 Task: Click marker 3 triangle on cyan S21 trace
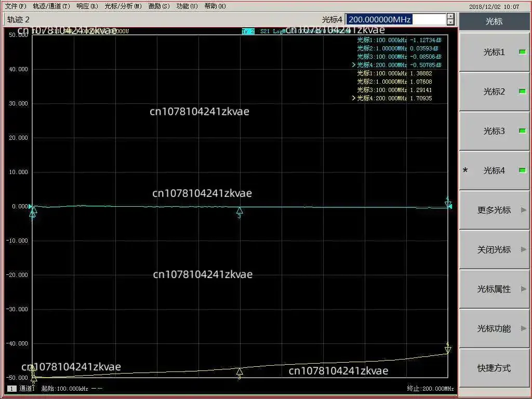[x=240, y=210]
